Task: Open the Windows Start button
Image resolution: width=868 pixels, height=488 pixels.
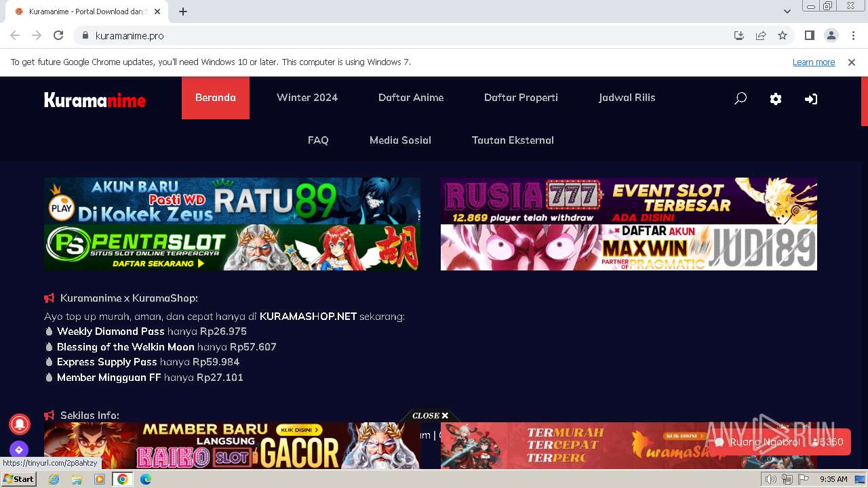Action: point(19,479)
